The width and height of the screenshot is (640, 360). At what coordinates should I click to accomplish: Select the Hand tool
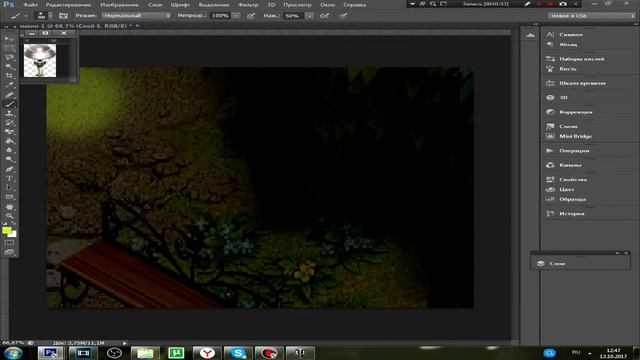click(x=9, y=207)
